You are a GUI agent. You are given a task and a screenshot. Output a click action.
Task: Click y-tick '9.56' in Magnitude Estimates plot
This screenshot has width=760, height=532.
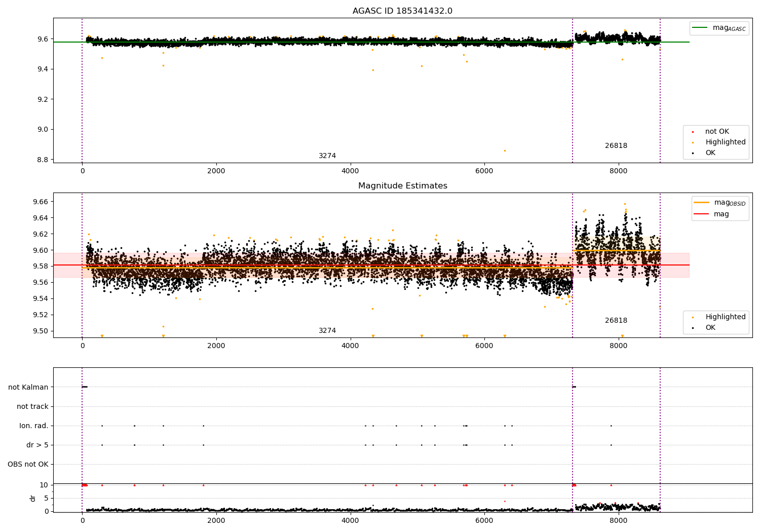[41, 283]
